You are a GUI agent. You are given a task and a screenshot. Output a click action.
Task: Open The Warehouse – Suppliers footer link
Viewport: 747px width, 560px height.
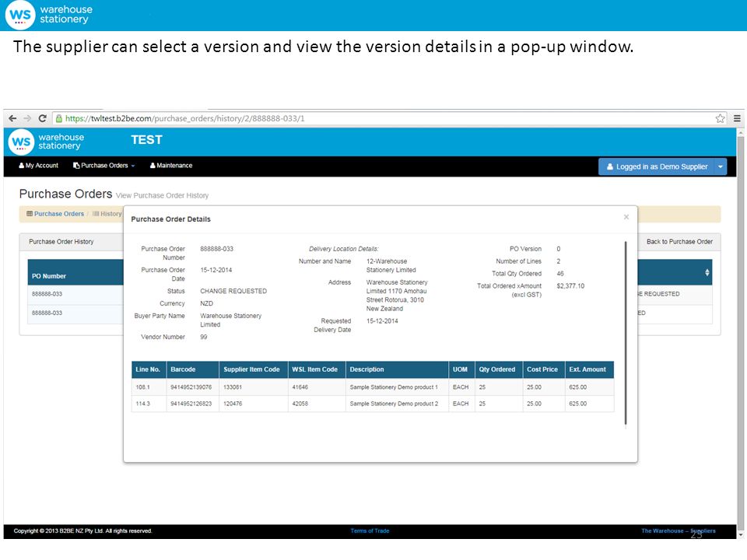click(679, 531)
